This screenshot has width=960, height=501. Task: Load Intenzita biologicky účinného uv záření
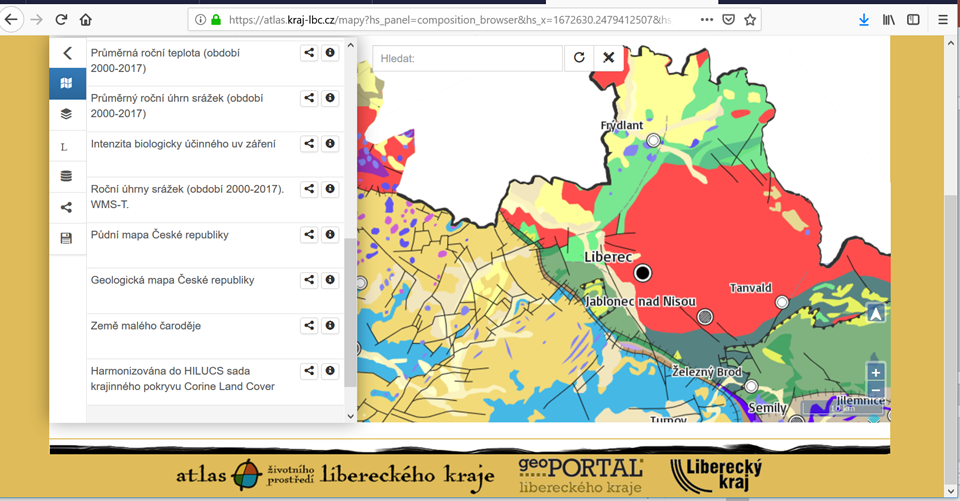click(183, 144)
